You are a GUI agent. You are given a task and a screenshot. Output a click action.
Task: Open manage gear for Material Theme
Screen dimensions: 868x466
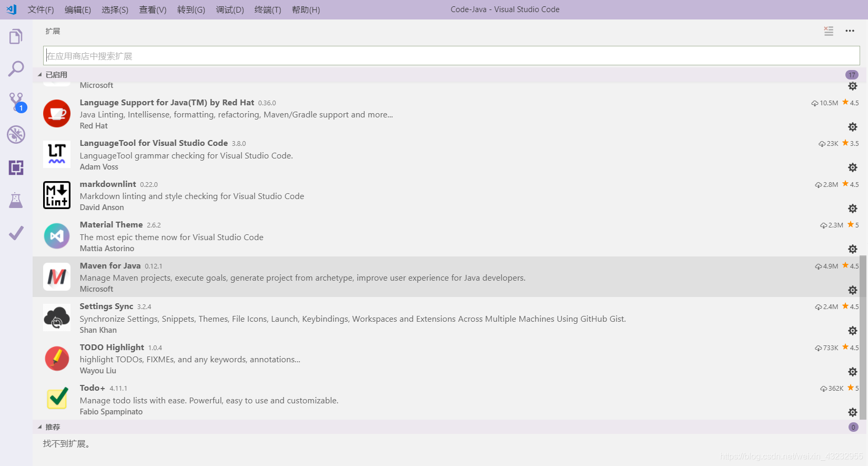(x=853, y=249)
